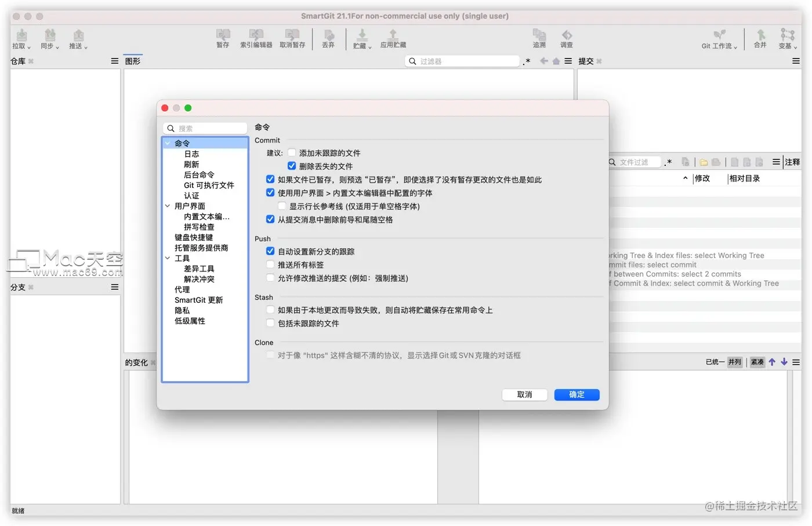
Task: Open the Git 工作流 toolbar icon
Action: pos(719,35)
